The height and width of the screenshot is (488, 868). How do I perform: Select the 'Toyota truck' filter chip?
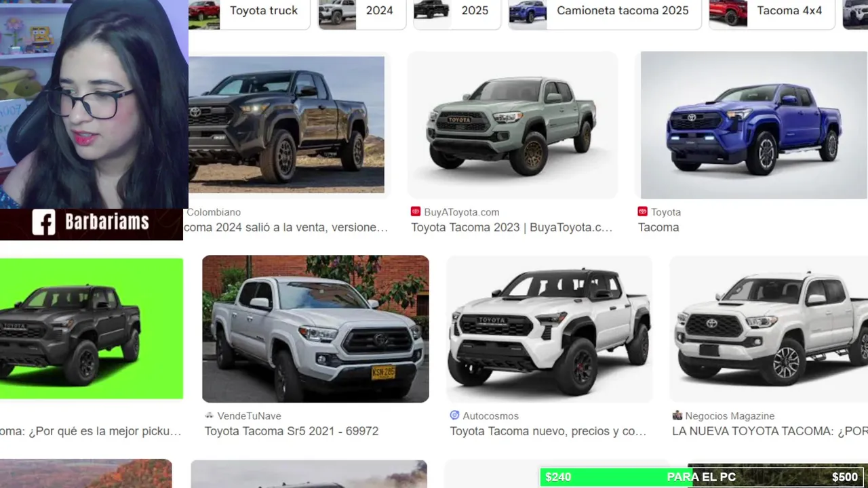(249, 11)
